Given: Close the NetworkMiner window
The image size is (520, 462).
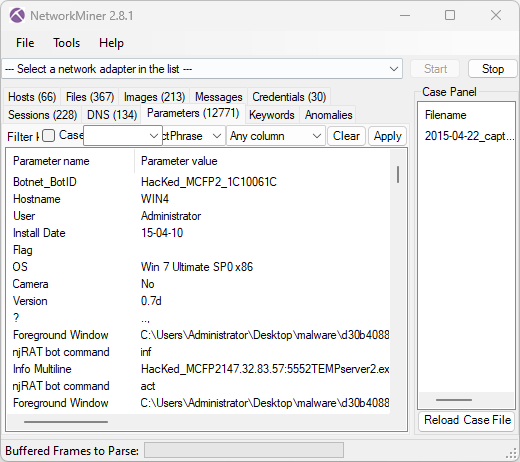Looking at the screenshot, I should click(x=496, y=15).
